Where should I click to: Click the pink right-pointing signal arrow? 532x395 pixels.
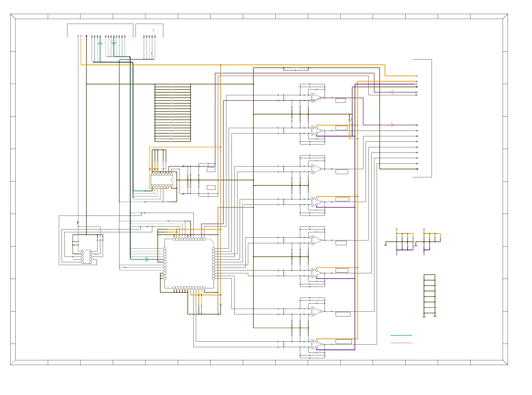(x=392, y=125)
